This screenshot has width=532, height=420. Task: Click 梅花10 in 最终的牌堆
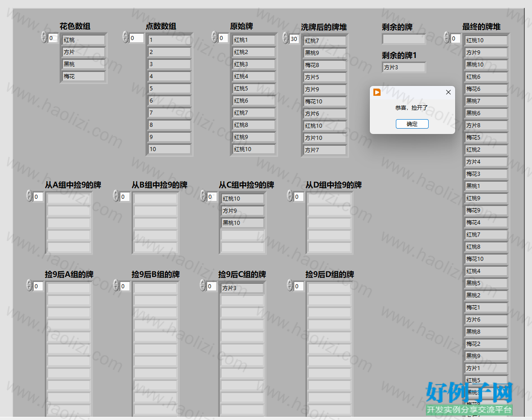(486, 259)
